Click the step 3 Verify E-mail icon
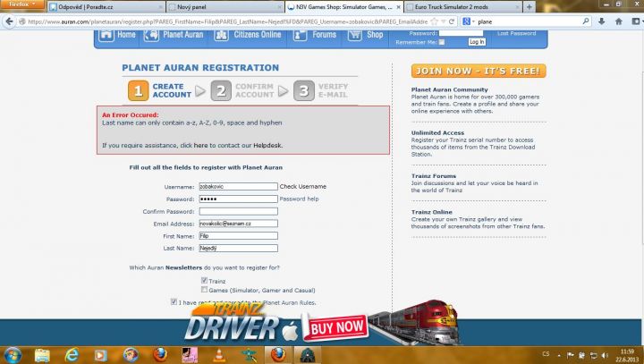The height and width of the screenshot is (364, 644). click(x=304, y=91)
